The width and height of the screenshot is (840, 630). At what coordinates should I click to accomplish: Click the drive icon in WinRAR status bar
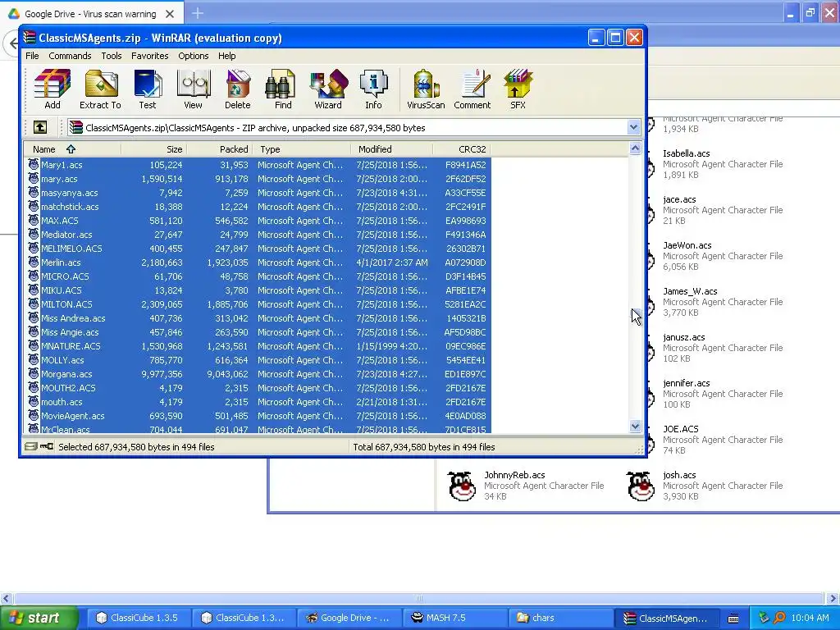[31, 446]
